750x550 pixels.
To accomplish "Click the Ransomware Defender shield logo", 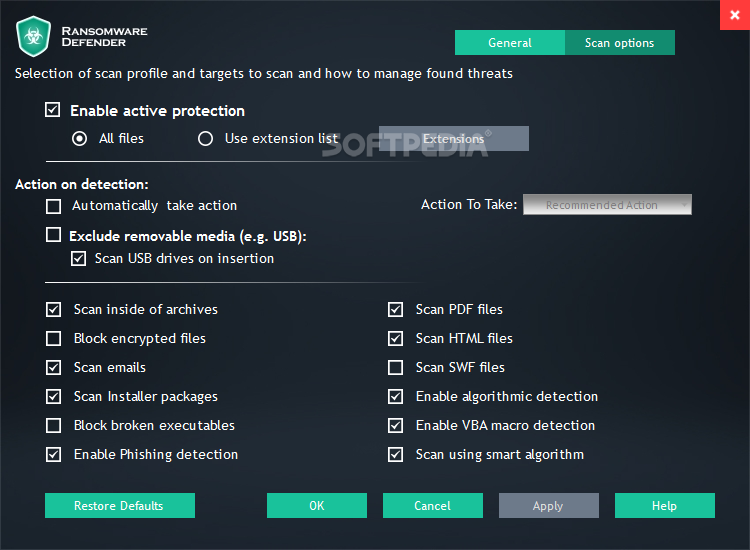I will (x=33, y=36).
